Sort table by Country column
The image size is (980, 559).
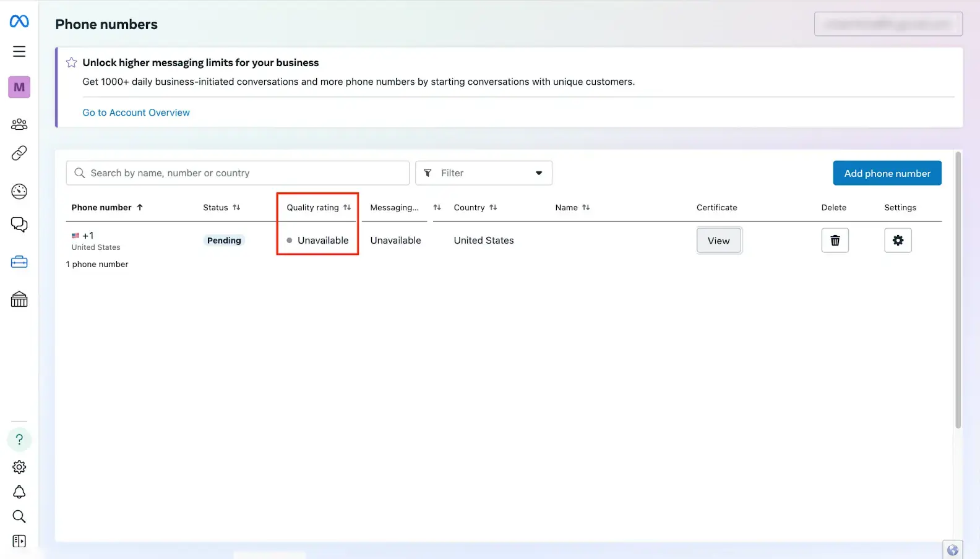coord(475,208)
